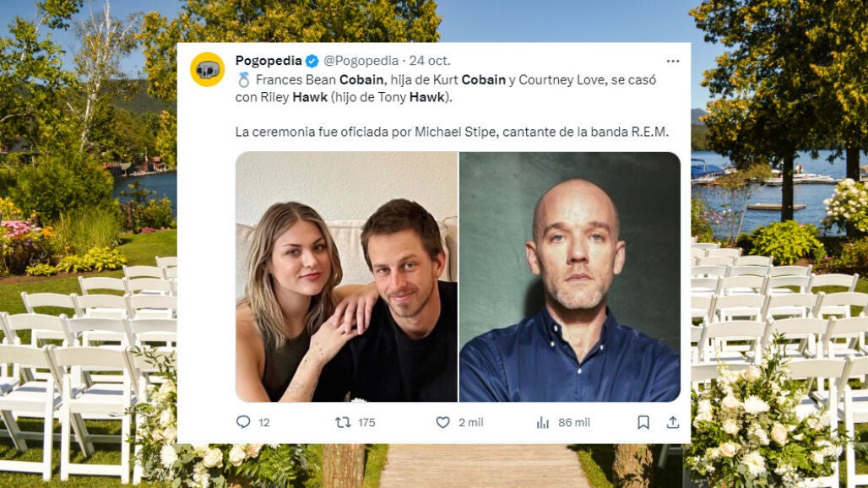Like the tweet with heart icon
The image size is (868, 488).
click(x=442, y=423)
